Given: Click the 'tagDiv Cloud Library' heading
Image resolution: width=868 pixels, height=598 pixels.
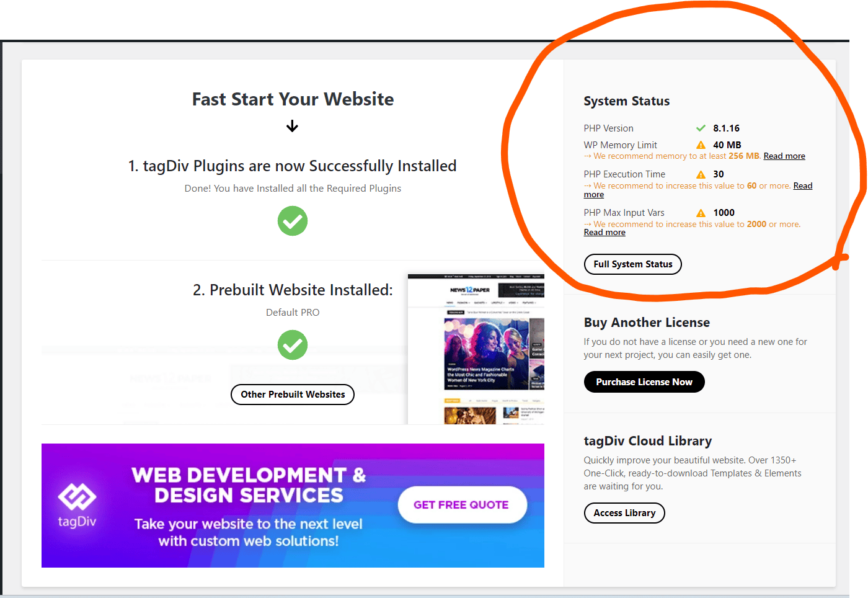Looking at the screenshot, I should [647, 441].
